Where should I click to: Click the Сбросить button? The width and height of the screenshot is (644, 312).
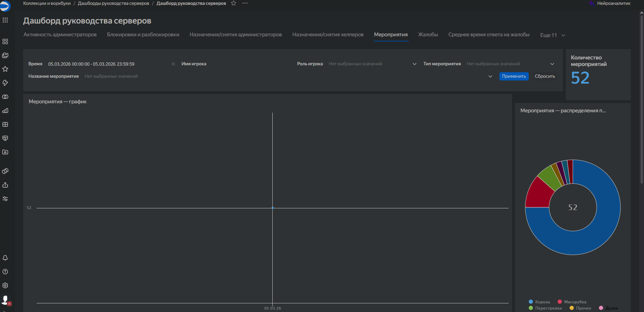[545, 76]
